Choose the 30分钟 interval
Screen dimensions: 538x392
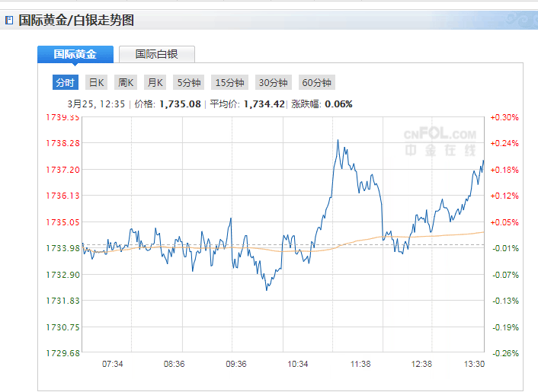273,82
